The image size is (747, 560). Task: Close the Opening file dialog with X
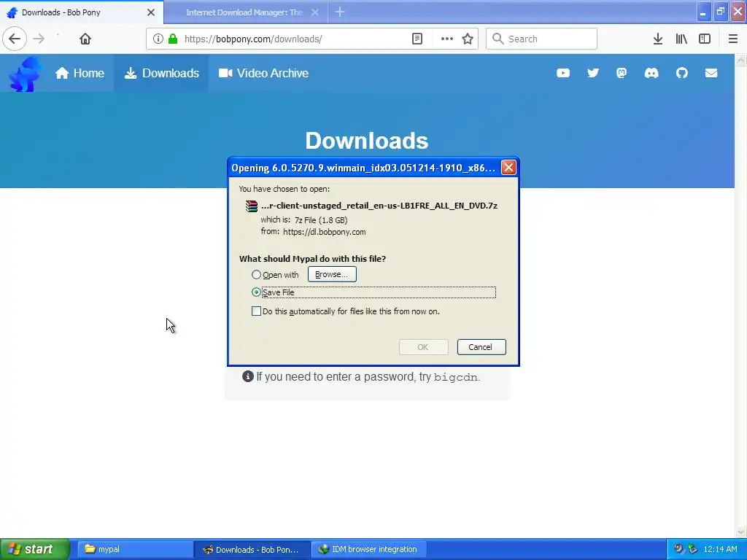508,168
